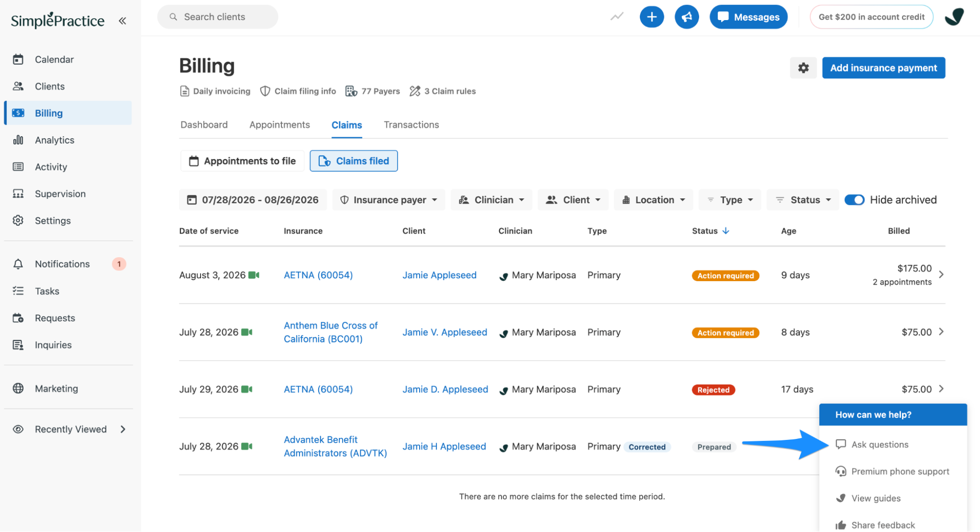980x532 pixels.
Task: Click Add insurance payment button
Action: click(883, 68)
